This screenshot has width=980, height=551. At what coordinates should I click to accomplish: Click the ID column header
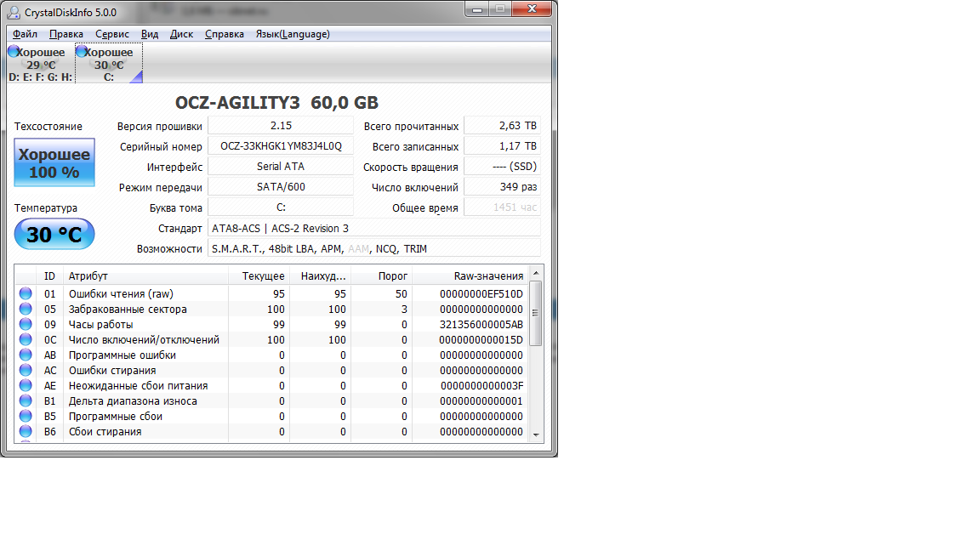click(x=50, y=275)
